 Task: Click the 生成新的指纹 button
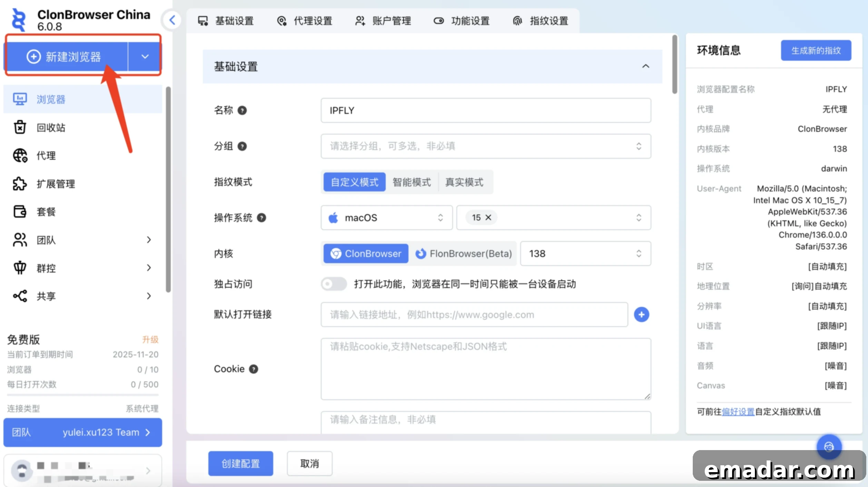[x=816, y=50]
